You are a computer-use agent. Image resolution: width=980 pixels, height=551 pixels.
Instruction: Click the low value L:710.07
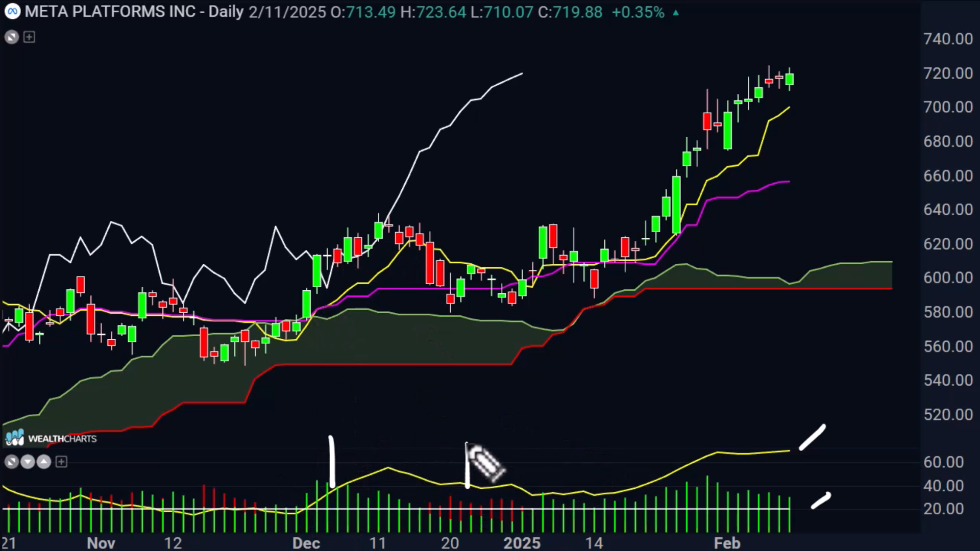point(502,12)
